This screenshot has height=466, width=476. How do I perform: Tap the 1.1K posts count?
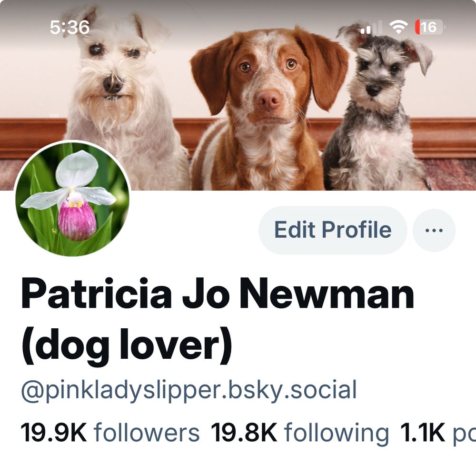click(438, 433)
